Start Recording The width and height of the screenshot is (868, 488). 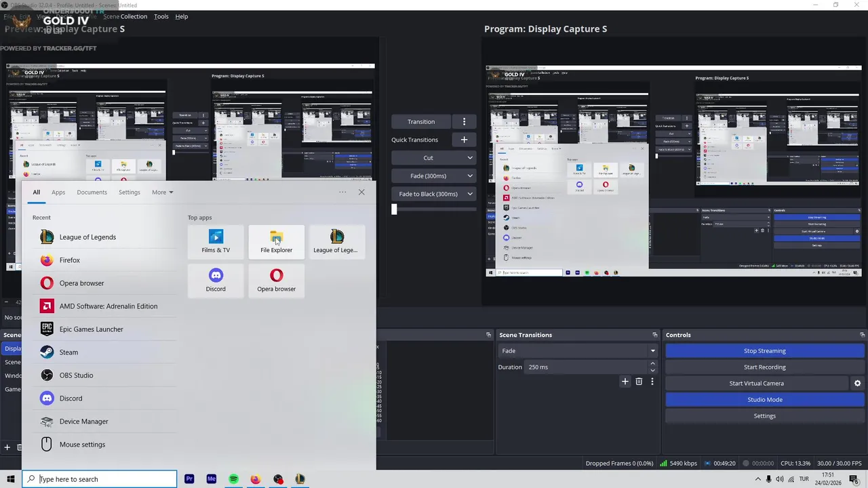click(x=764, y=367)
